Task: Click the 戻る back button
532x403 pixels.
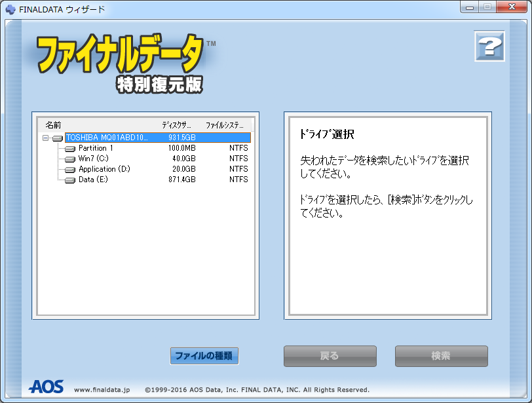Action: (x=330, y=356)
